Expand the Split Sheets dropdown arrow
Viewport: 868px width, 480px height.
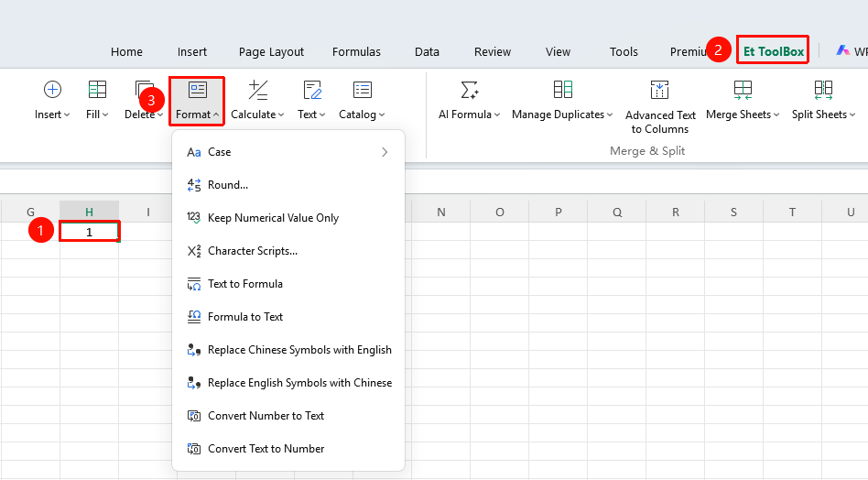click(852, 115)
